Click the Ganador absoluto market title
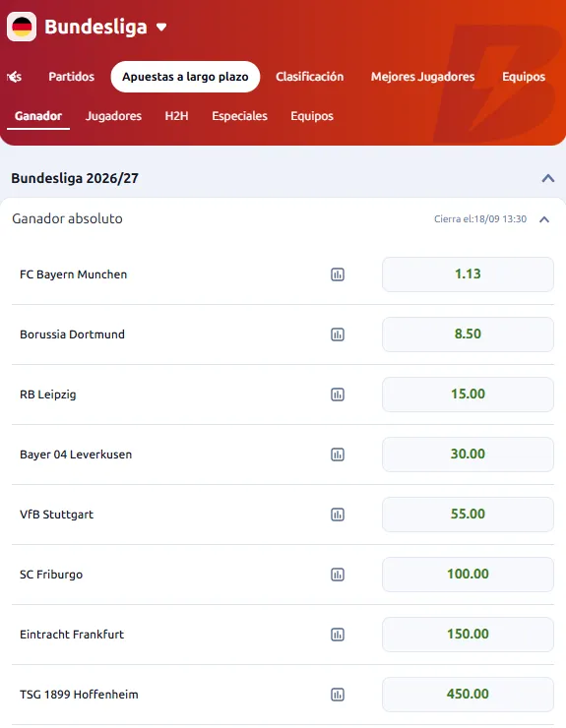This screenshot has height=728, width=566. (67, 218)
